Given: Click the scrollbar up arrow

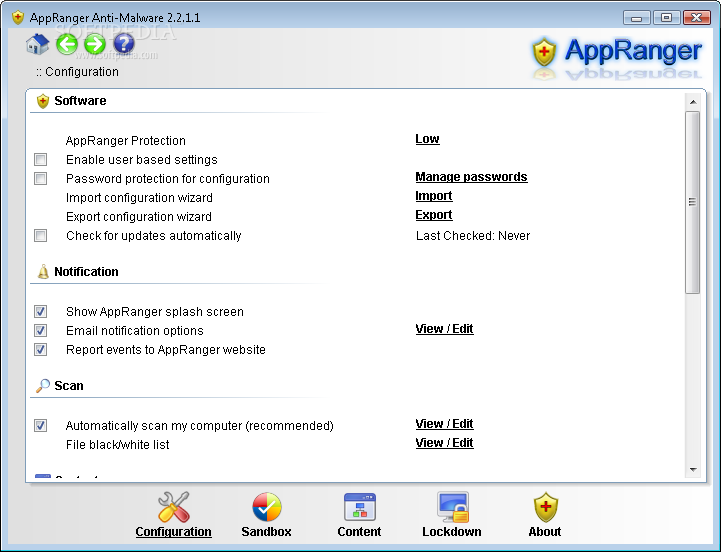Looking at the screenshot, I should point(693,102).
